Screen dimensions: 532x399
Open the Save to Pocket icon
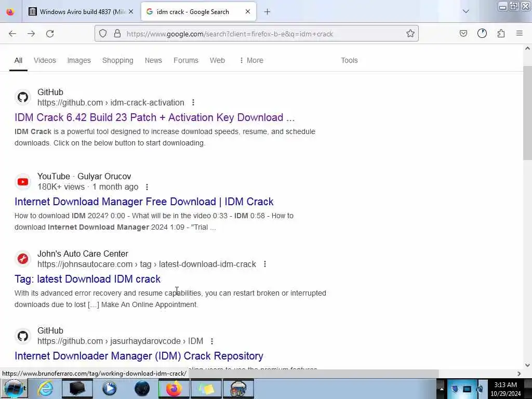[x=463, y=34]
